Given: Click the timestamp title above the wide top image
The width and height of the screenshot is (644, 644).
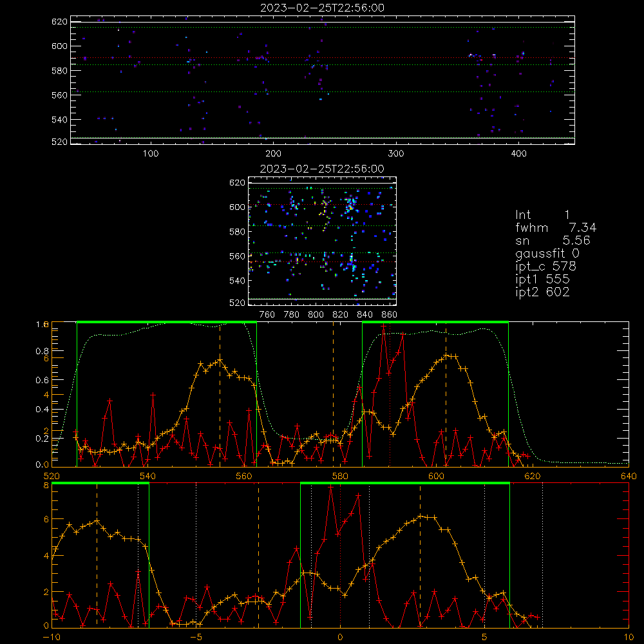Looking at the screenshot, I should [323, 8].
